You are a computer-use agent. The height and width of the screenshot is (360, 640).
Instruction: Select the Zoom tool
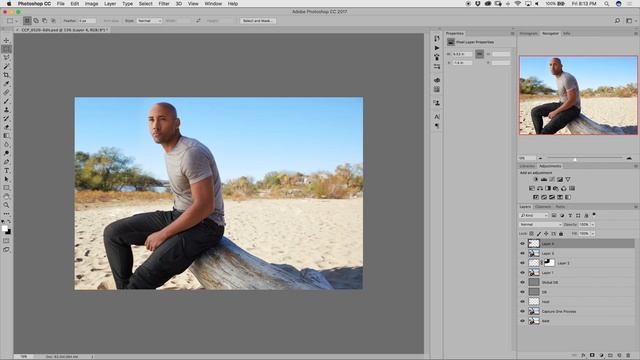pos(6,205)
